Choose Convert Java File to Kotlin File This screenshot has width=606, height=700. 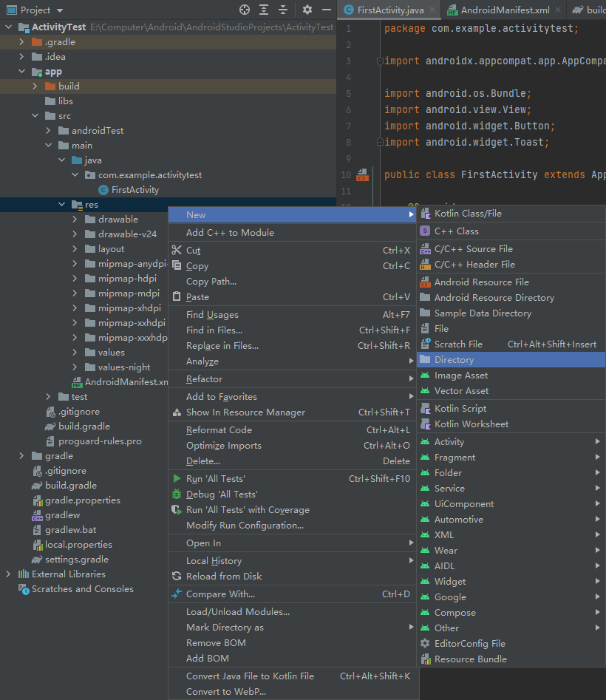coord(292,676)
